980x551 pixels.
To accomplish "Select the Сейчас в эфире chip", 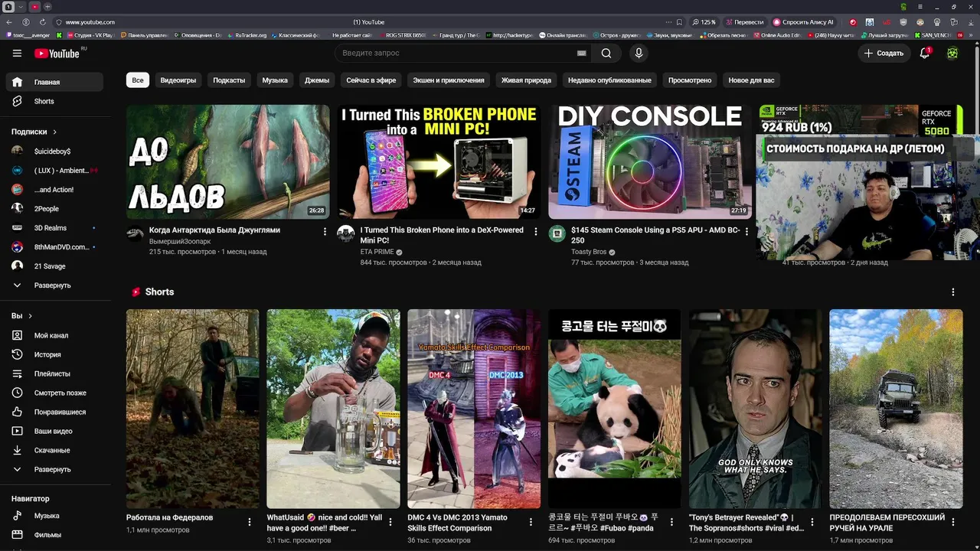I will coord(371,80).
